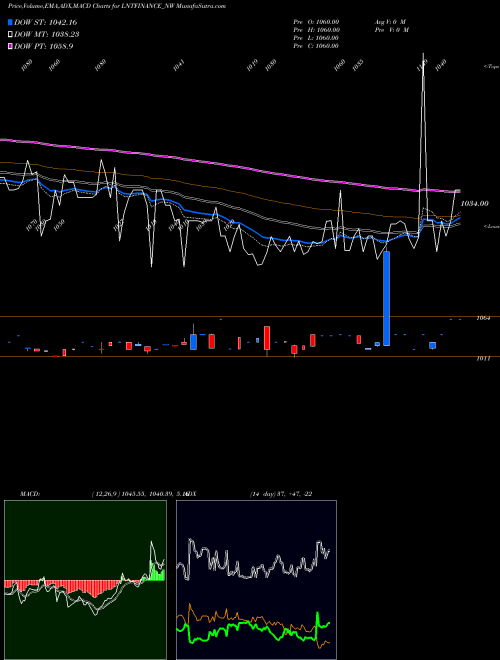The image size is (500, 660).
Task: Open the ADX indicator chart panel
Action: coord(256,580)
